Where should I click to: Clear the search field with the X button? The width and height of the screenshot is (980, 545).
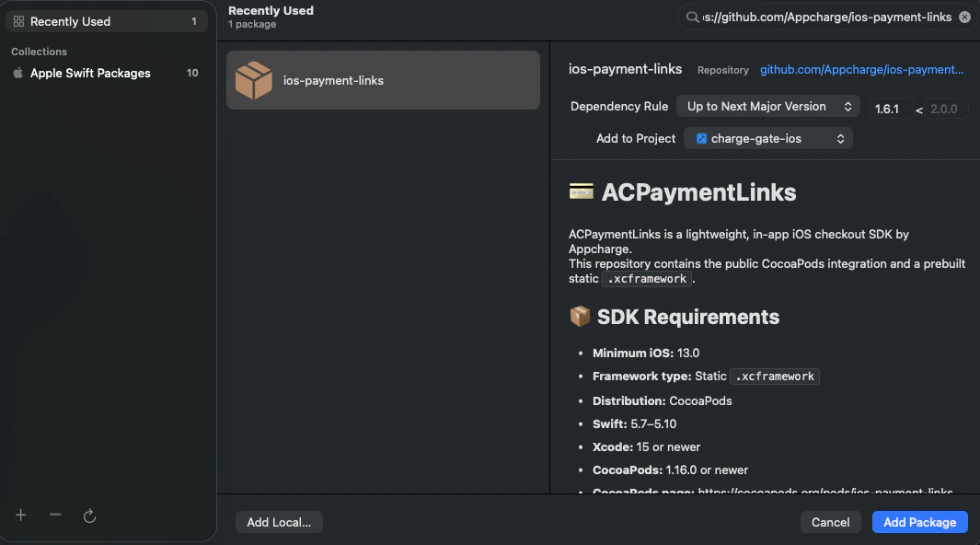click(x=965, y=17)
